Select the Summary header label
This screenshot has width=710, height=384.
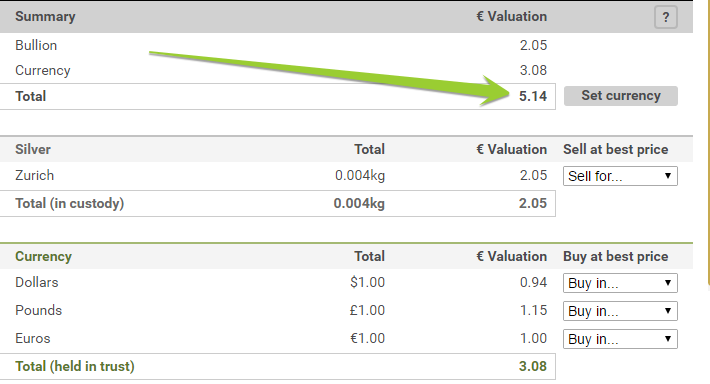[45, 17]
